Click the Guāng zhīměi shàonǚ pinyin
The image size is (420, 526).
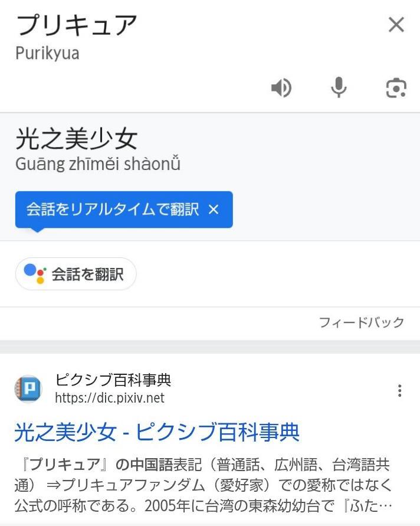point(98,164)
